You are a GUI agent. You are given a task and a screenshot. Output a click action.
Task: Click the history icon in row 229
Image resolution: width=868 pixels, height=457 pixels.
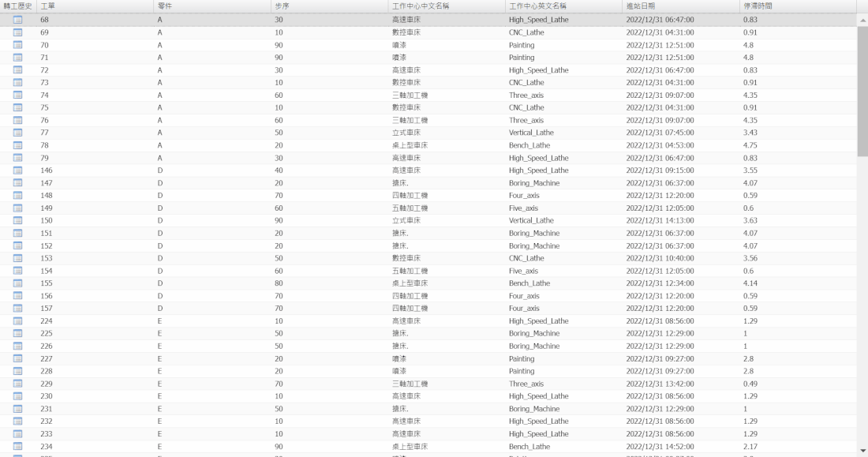coord(17,384)
